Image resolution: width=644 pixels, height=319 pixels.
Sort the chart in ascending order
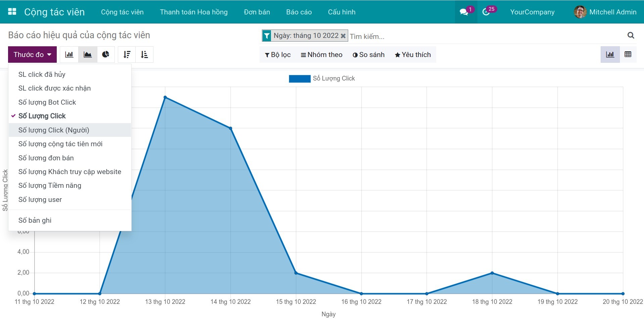tap(144, 55)
